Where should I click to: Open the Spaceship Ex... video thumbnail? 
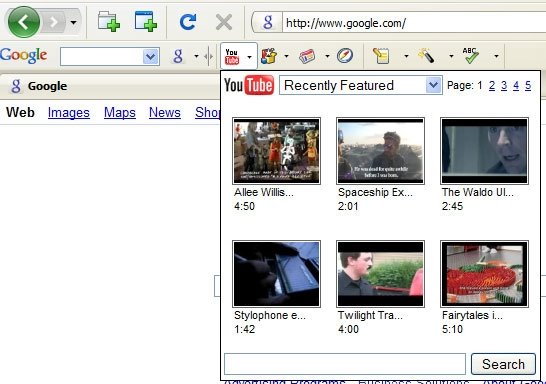(380, 151)
